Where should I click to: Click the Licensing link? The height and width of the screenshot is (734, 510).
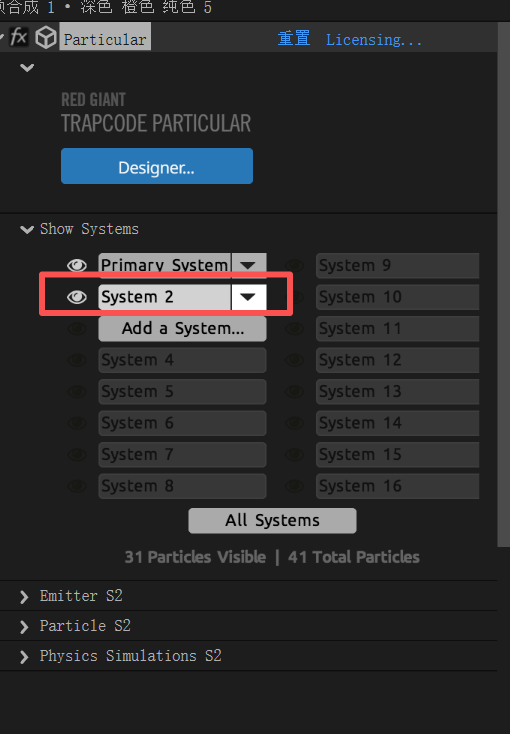click(x=374, y=40)
